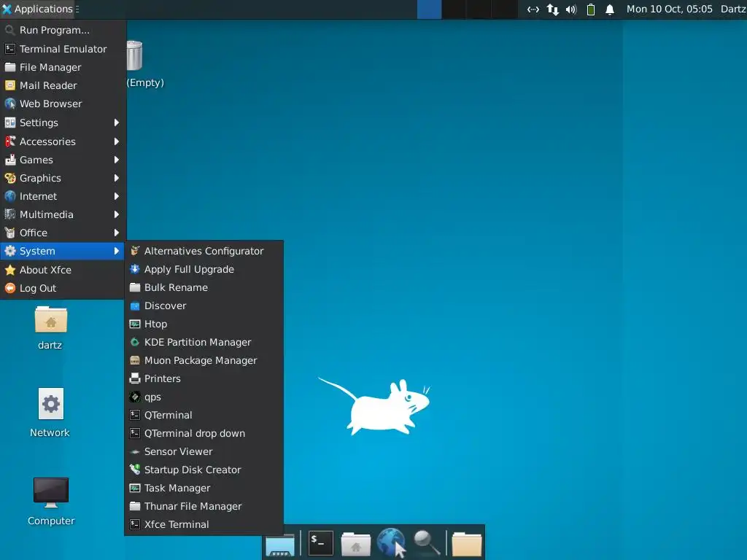Click the battery status tray icon
The image size is (747, 560).
(591, 9)
